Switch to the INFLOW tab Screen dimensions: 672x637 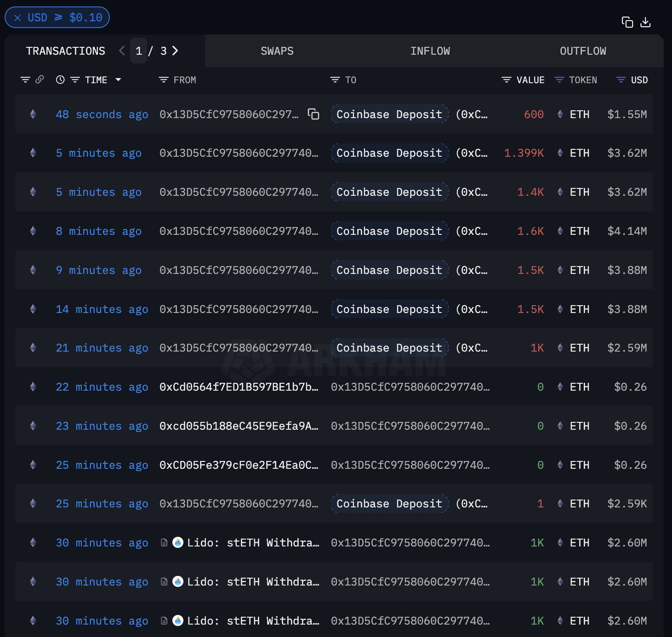(430, 51)
